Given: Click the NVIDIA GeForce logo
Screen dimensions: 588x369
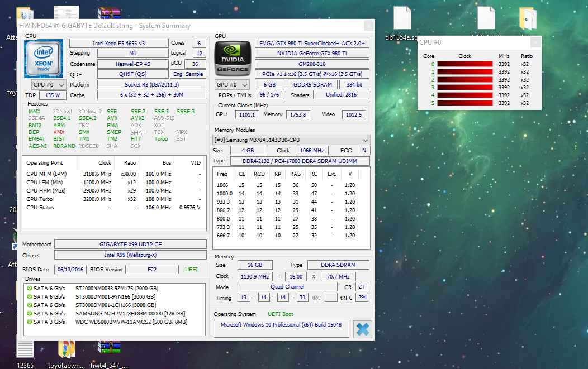Looking at the screenshot, I should click(233, 59).
